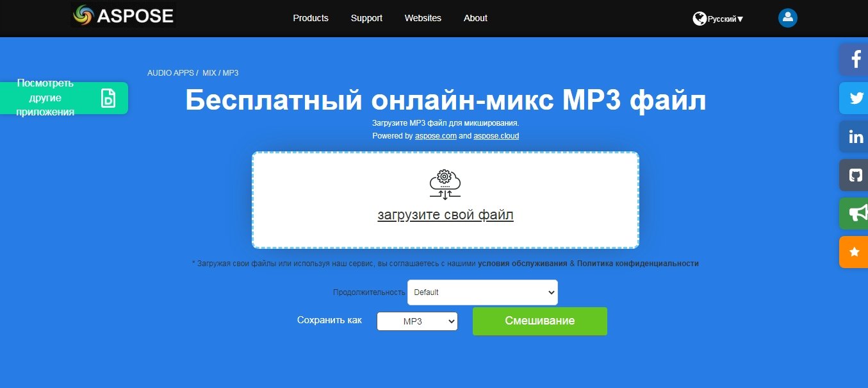Open the Websites menu
Screen dimensions: 868x388
tap(423, 18)
